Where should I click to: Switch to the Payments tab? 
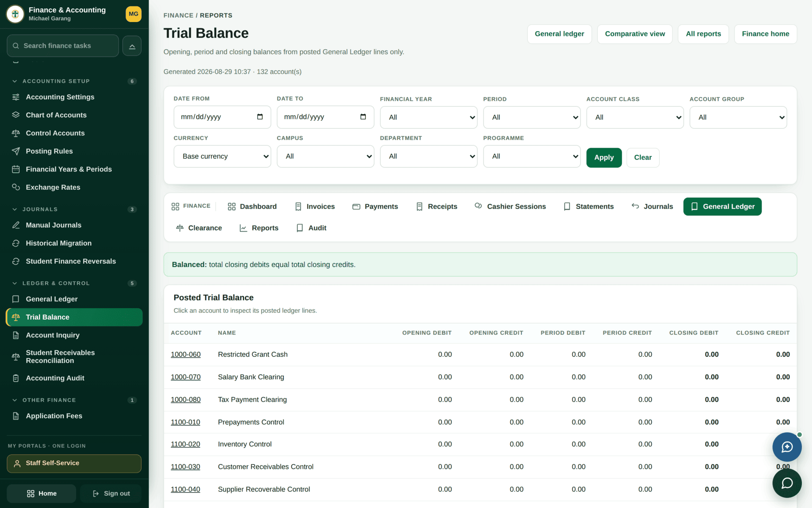375,207
